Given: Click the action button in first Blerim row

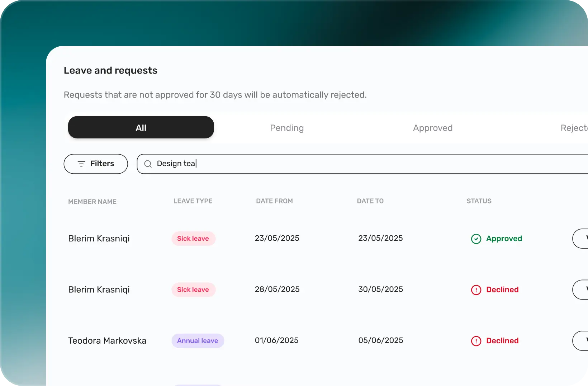Looking at the screenshot, I should coord(581,239).
